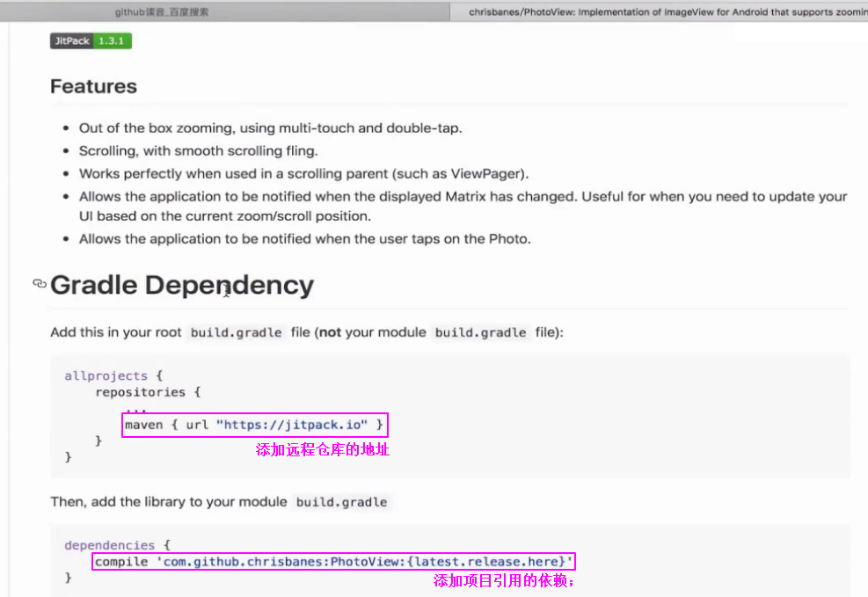Click 'Works perfectly when used in a scrolling parent' bullet
The image size is (868, 597).
click(304, 174)
